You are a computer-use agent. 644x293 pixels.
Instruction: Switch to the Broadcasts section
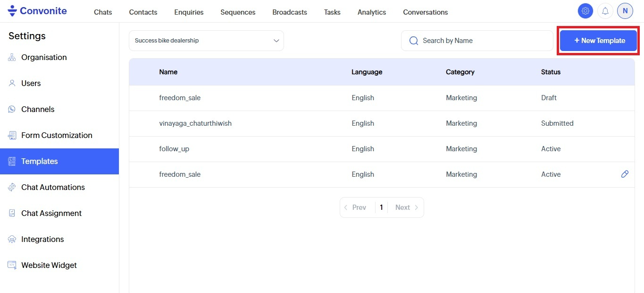coord(290,12)
